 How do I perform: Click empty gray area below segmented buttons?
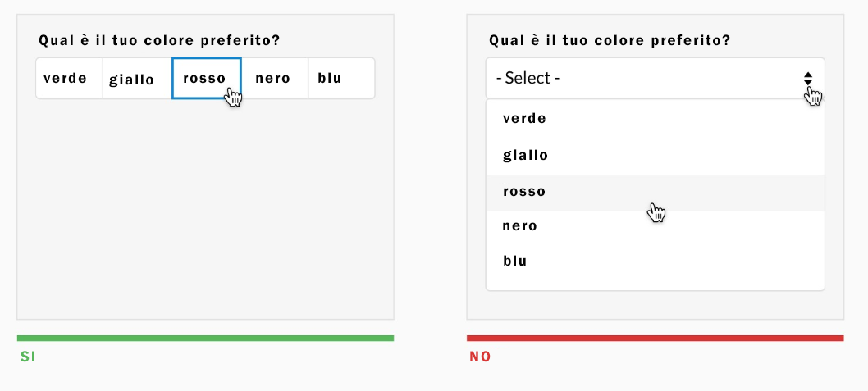pos(205,210)
